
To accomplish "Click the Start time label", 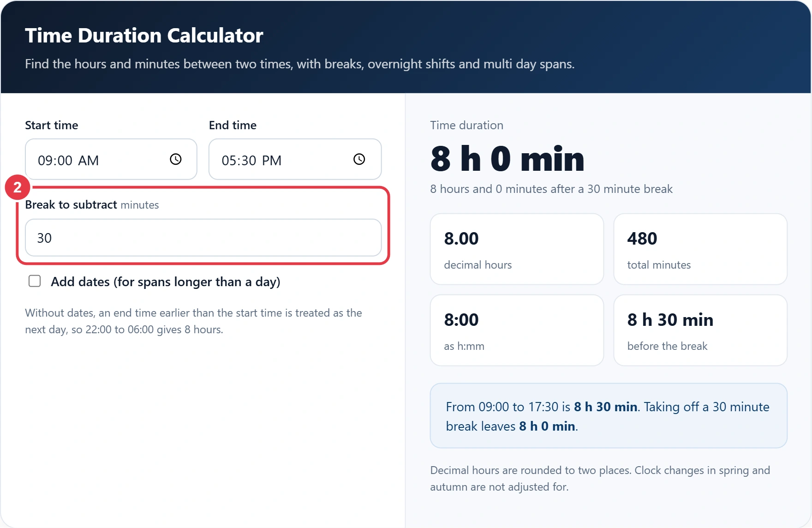I will pyautogui.click(x=52, y=125).
